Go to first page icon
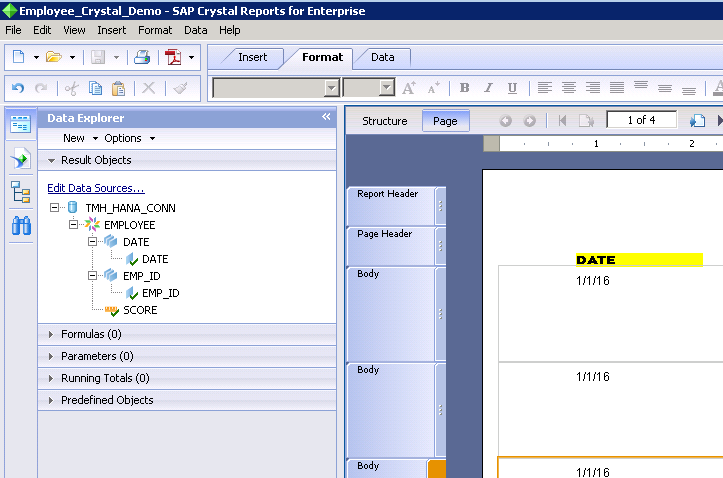Viewport: 723px width, 478px height. (x=562, y=121)
